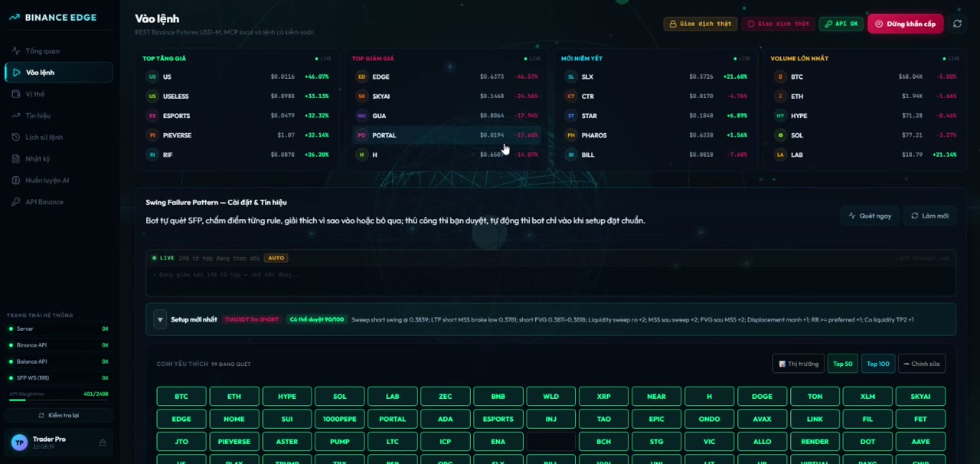Viewport: 980px width, 464px height.
Task: Toggle the ZEC coin chip
Action: 446,397
